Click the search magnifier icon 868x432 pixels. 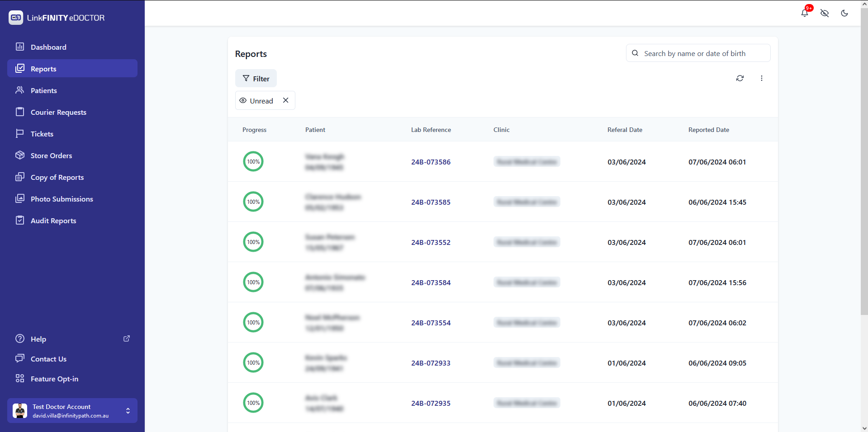[635, 53]
